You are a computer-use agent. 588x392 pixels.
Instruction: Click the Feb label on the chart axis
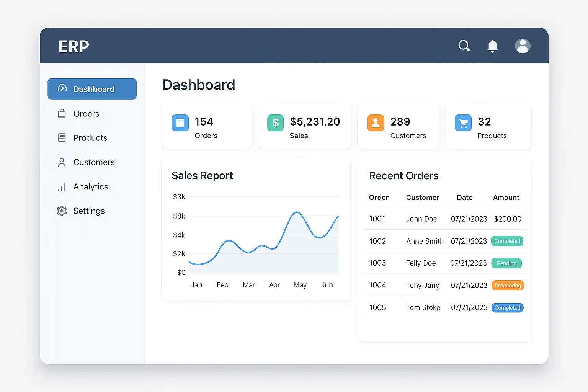[x=222, y=285]
